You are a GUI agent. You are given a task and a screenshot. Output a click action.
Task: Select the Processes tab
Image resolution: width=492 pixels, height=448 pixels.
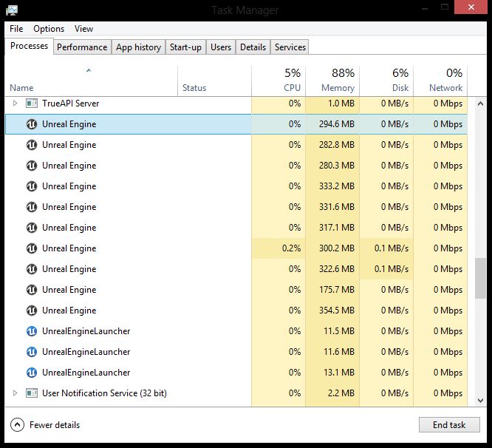[30, 46]
